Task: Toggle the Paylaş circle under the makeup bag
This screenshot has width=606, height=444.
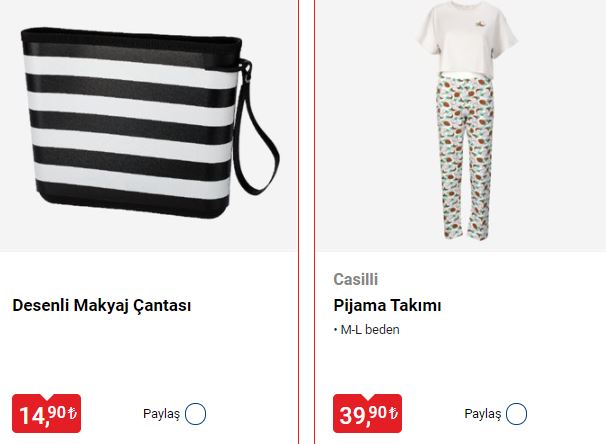Action: pyautogui.click(x=195, y=414)
